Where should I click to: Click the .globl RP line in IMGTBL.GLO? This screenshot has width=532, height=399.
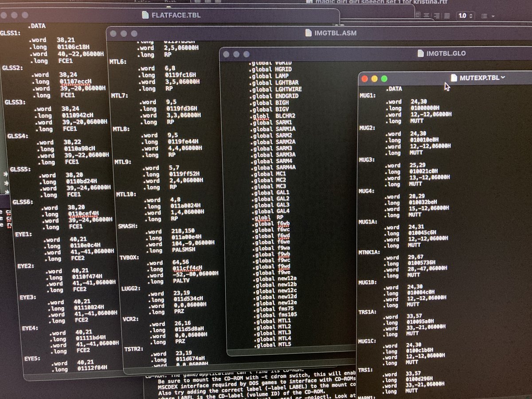[268, 217]
